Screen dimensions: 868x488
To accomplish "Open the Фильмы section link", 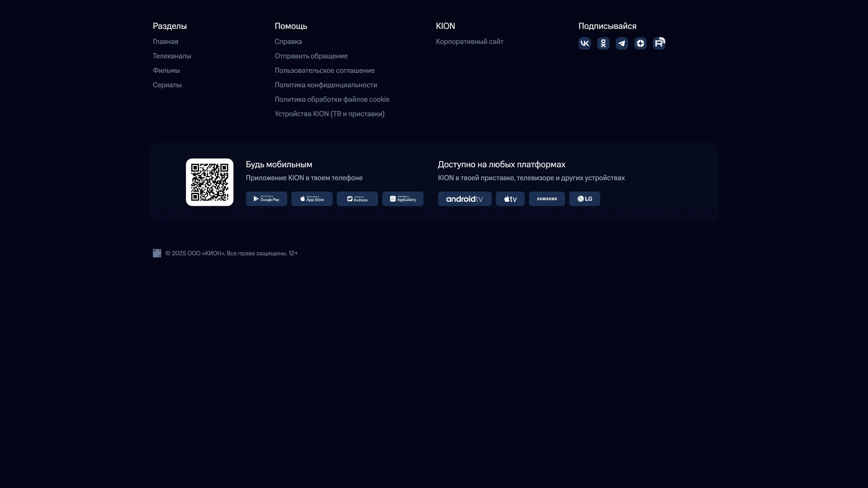I will click(x=166, y=71).
